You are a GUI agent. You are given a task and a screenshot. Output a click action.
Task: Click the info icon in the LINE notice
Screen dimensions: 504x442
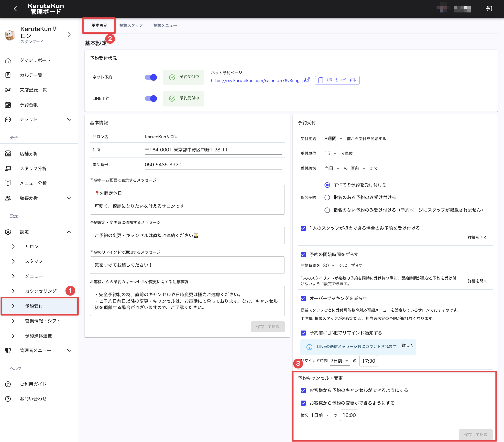(309, 347)
